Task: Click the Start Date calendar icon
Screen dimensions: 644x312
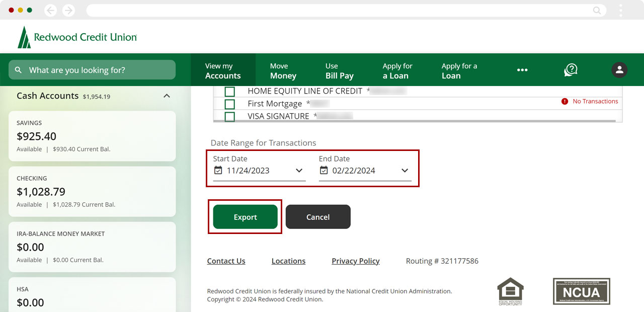Action: 218,171
